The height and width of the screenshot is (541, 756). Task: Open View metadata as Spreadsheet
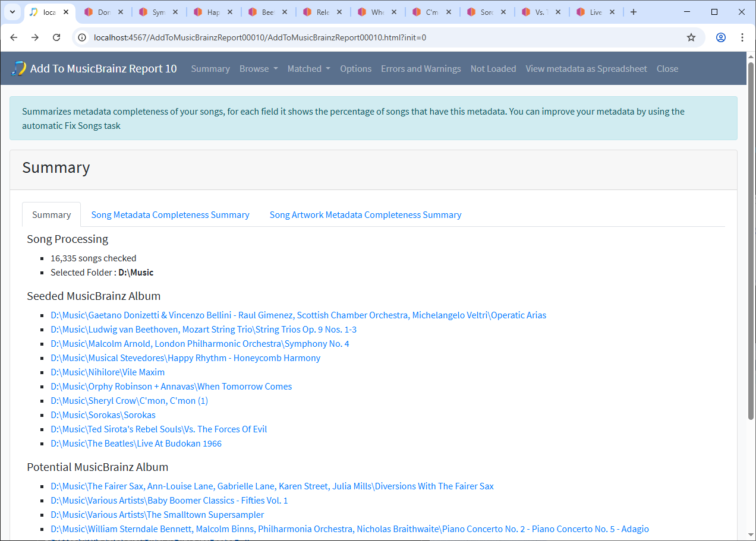(x=586, y=69)
